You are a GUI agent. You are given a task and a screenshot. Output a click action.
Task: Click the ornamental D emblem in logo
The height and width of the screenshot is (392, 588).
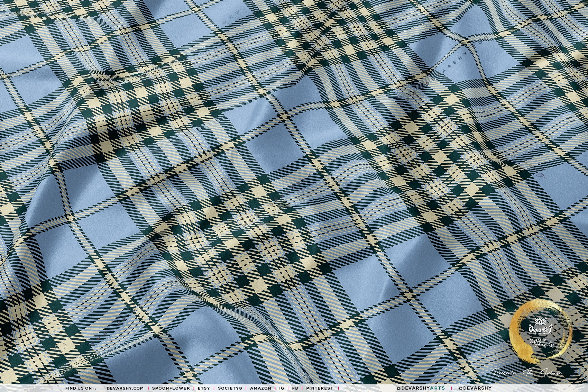(x=540, y=321)
